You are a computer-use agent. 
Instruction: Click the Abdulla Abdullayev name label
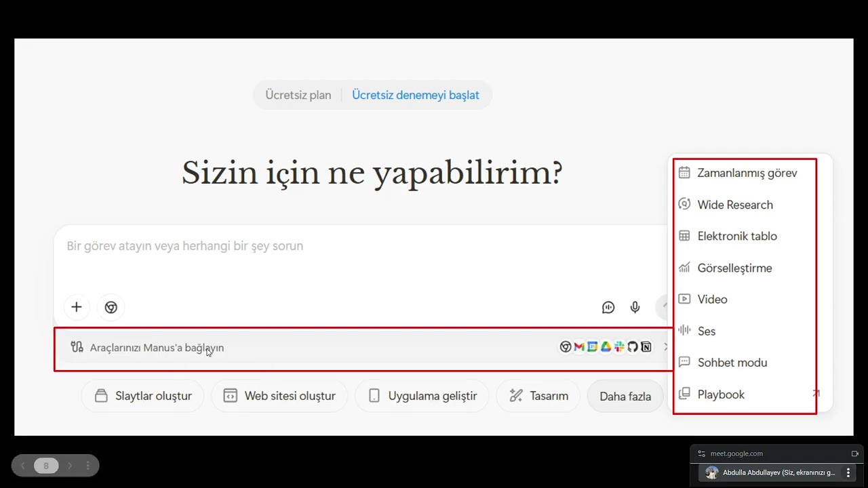tap(779, 473)
